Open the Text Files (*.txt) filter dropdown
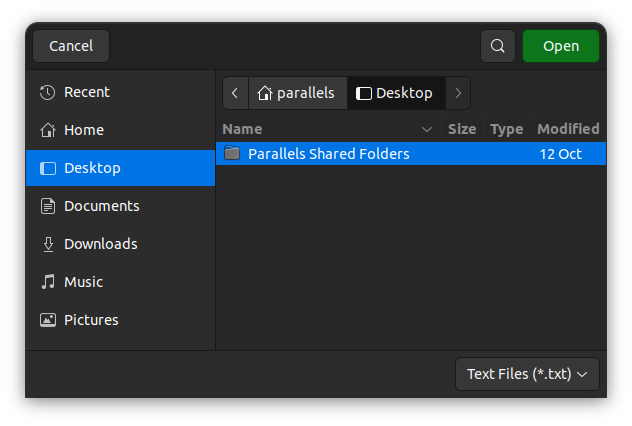This screenshot has width=632, height=426. pyautogui.click(x=527, y=374)
